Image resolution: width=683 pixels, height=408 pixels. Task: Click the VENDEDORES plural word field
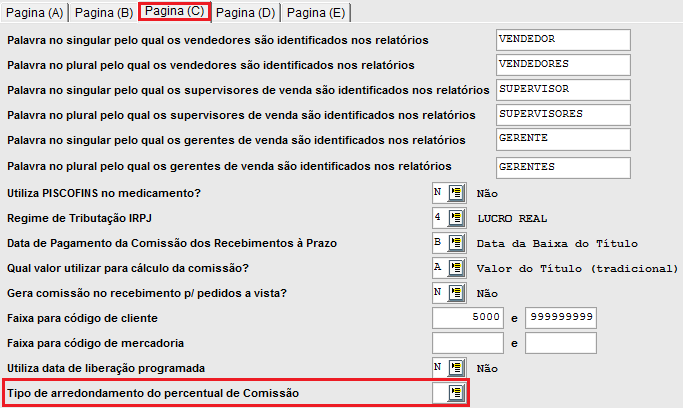pos(563,65)
